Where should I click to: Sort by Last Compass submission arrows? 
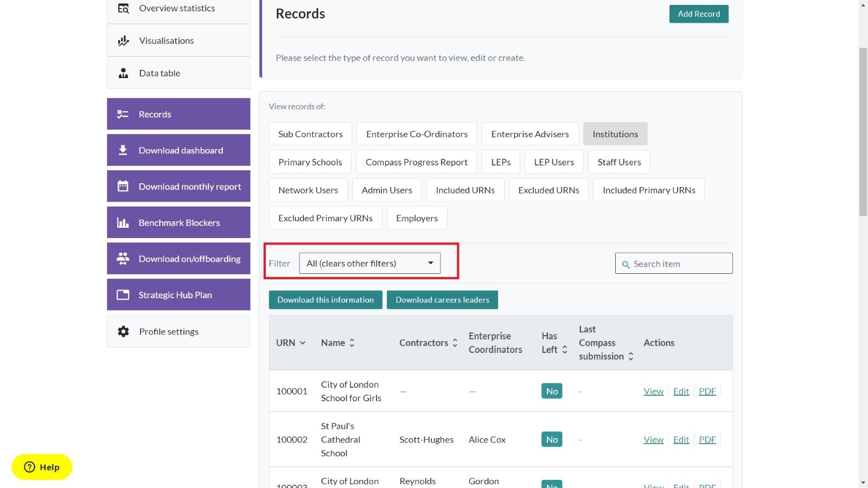click(631, 356)
